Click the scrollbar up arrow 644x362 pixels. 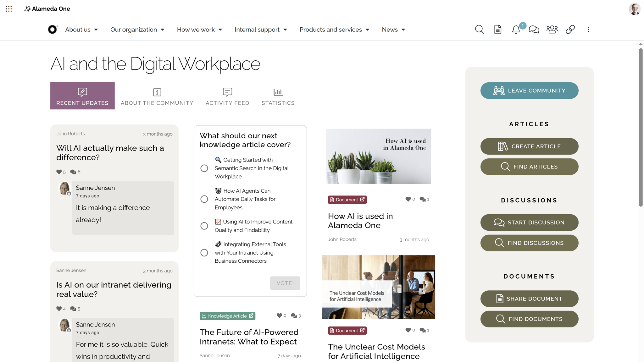coord(641,44)
